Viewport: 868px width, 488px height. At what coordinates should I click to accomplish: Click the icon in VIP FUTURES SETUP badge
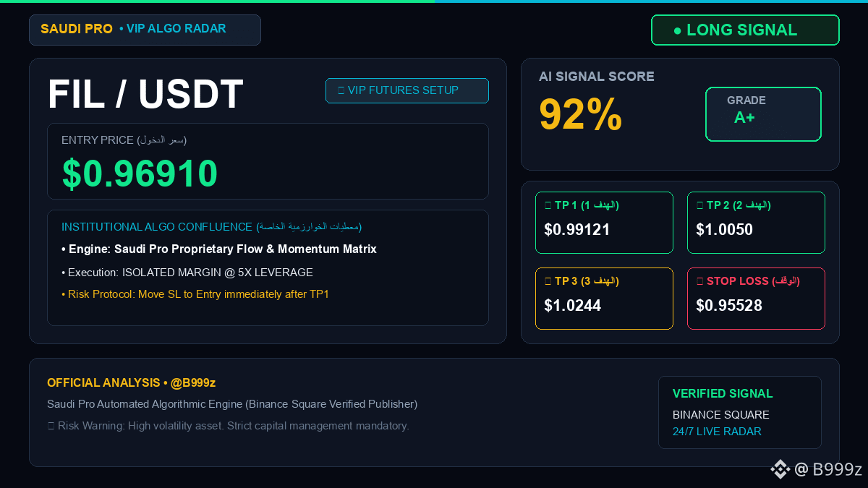(x=341, y=90)
